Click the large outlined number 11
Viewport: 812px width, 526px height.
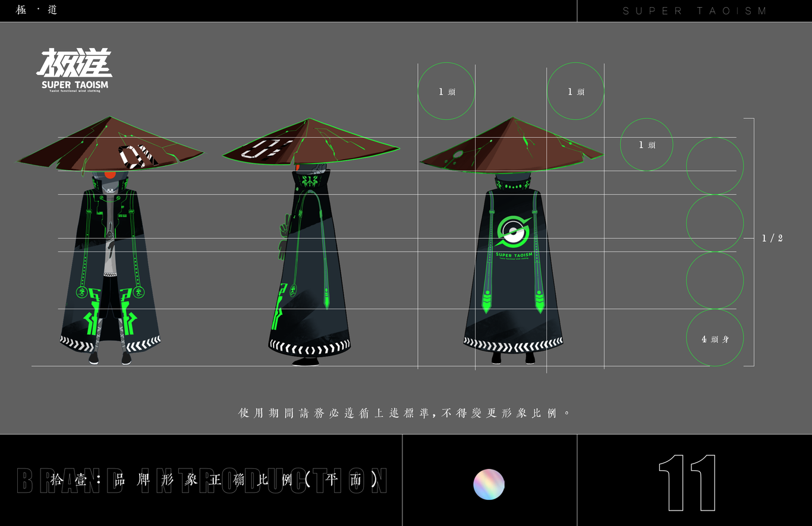click(x=687, y=483)
